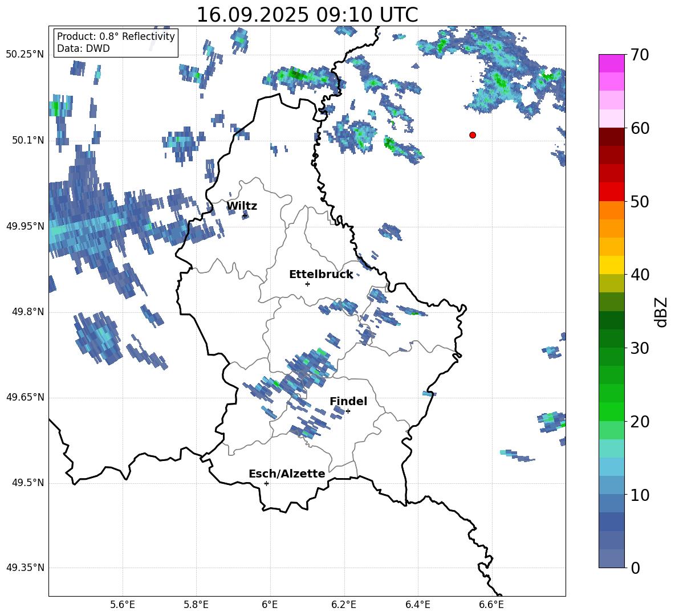
Task: Click the magenta swatch at colorbar top
Action: 611,63
